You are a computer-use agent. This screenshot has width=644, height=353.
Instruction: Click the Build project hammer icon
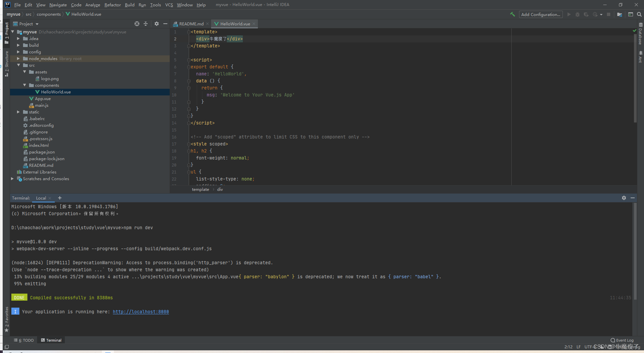pos(512,14)
